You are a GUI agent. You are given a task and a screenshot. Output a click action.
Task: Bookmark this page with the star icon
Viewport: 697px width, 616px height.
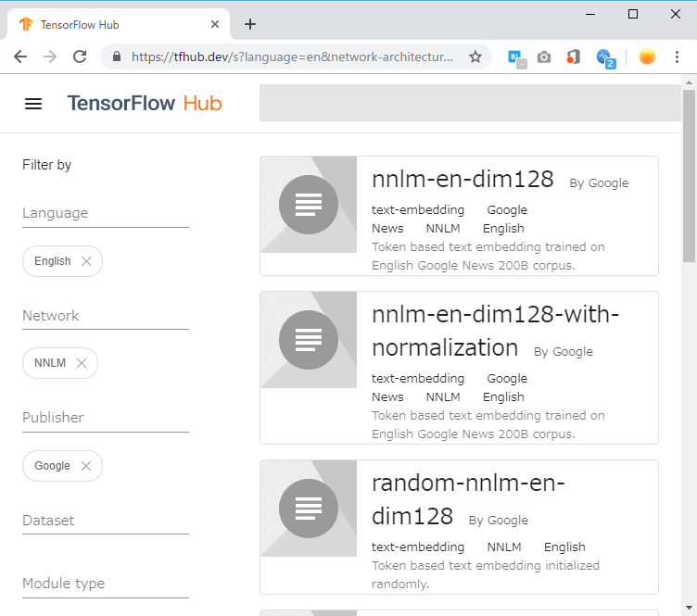pyautogui.click(x=475, y=57)
